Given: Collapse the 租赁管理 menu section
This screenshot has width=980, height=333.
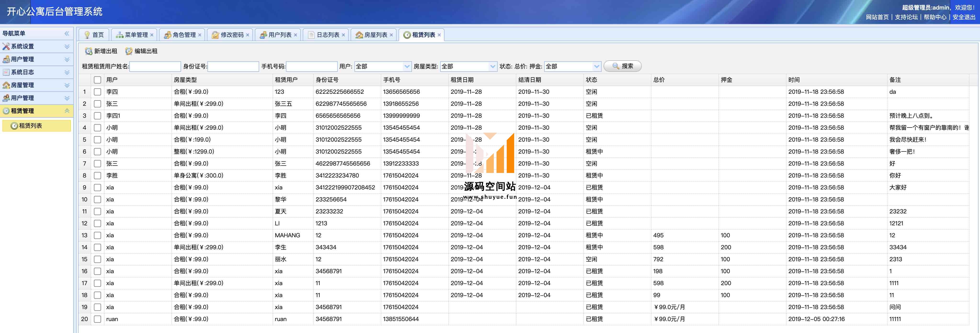Looking at the screenshot, I should click(x=67, y=111).
